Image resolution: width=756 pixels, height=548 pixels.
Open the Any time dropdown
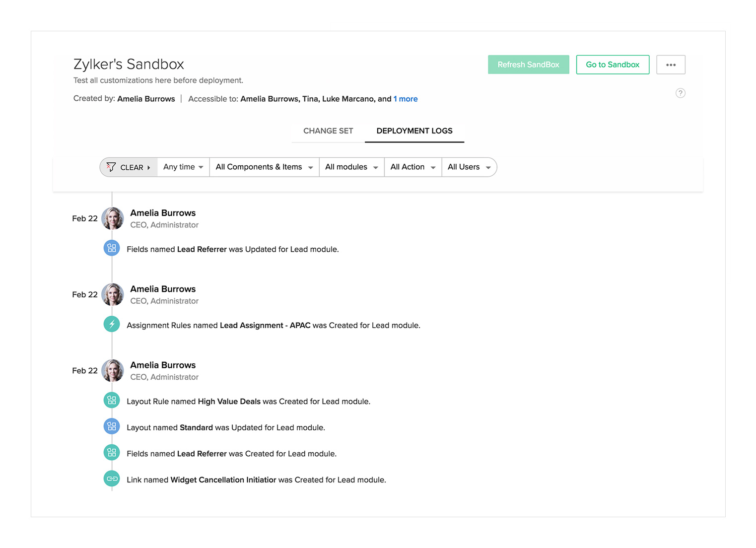click(x=183, y=167)
